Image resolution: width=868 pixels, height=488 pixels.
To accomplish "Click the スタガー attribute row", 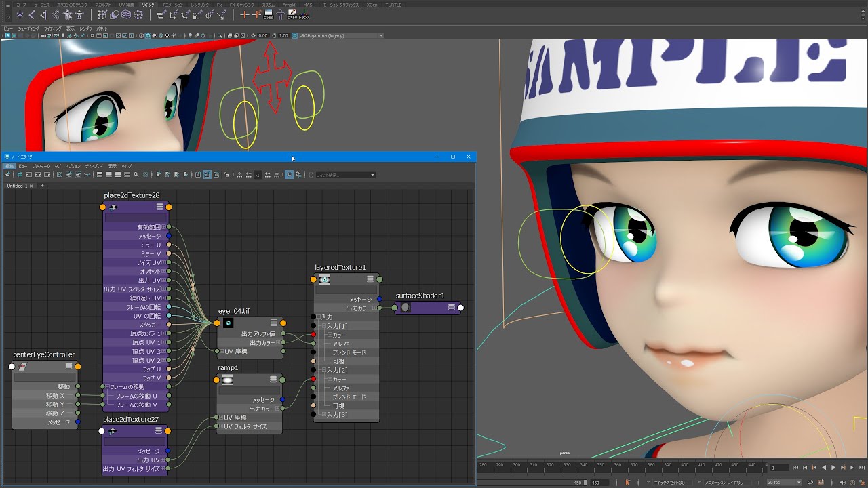I will tap(136, 325).
